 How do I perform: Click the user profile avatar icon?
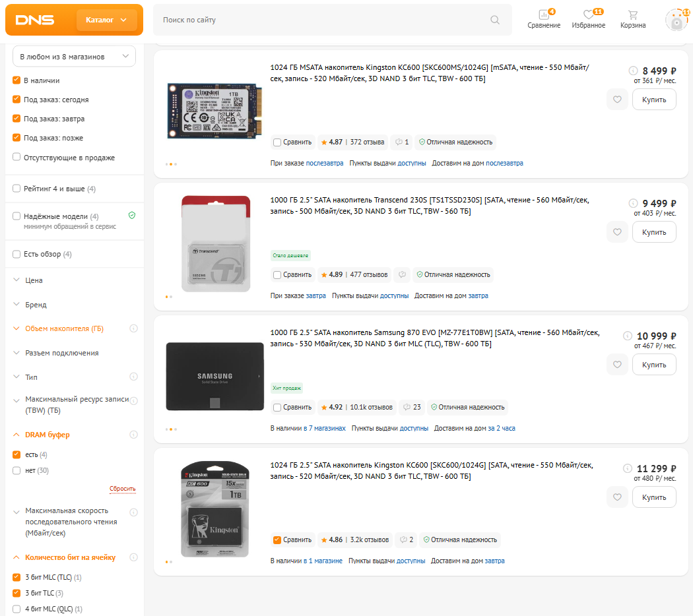click(x=676, y=20)
